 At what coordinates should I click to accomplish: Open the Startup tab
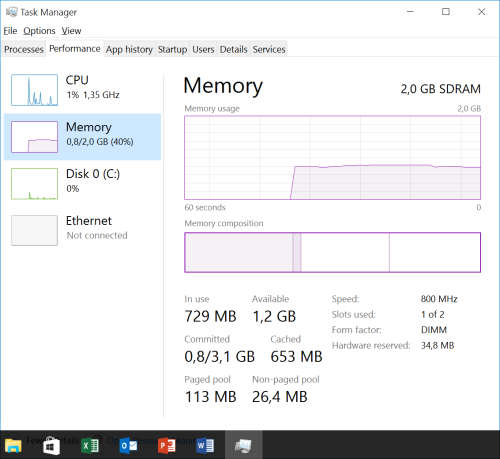[x=172, y=49]
